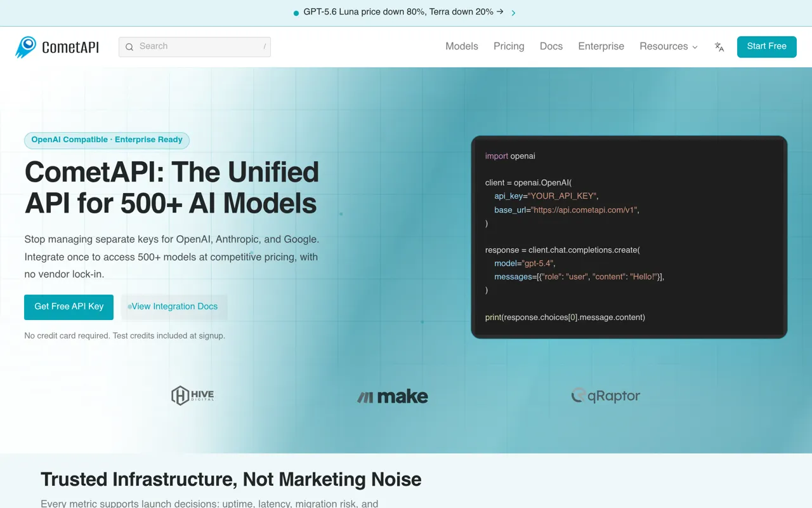Image resolution: width=812 pixels, height=508 pixels.
Task: Click the paragraph starting "Stop managing separate keys"
Action: 172,257
